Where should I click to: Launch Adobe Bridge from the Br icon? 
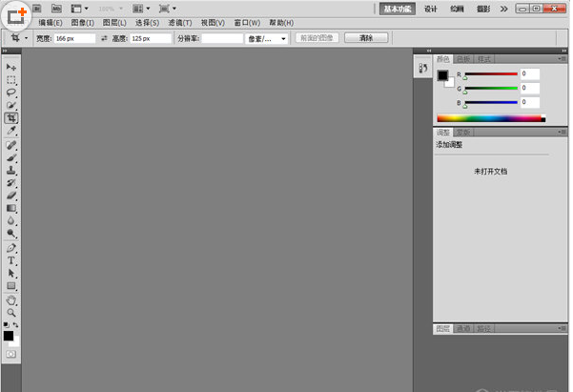coord(37,8)
